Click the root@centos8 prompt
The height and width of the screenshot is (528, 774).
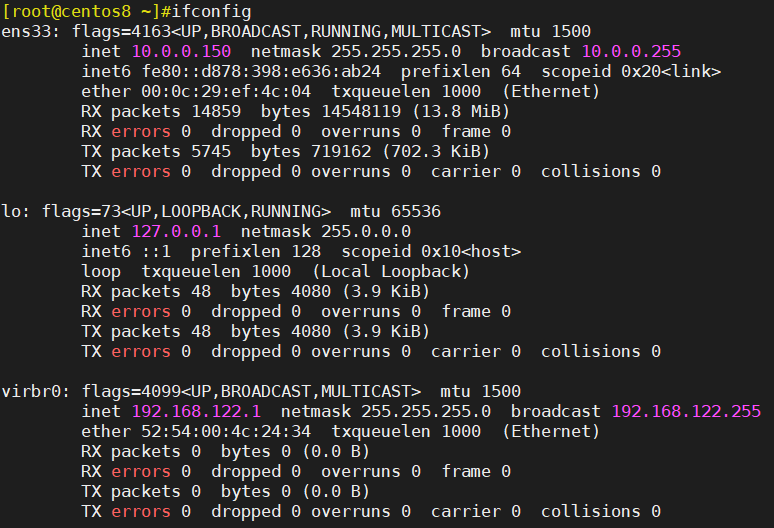71,12
